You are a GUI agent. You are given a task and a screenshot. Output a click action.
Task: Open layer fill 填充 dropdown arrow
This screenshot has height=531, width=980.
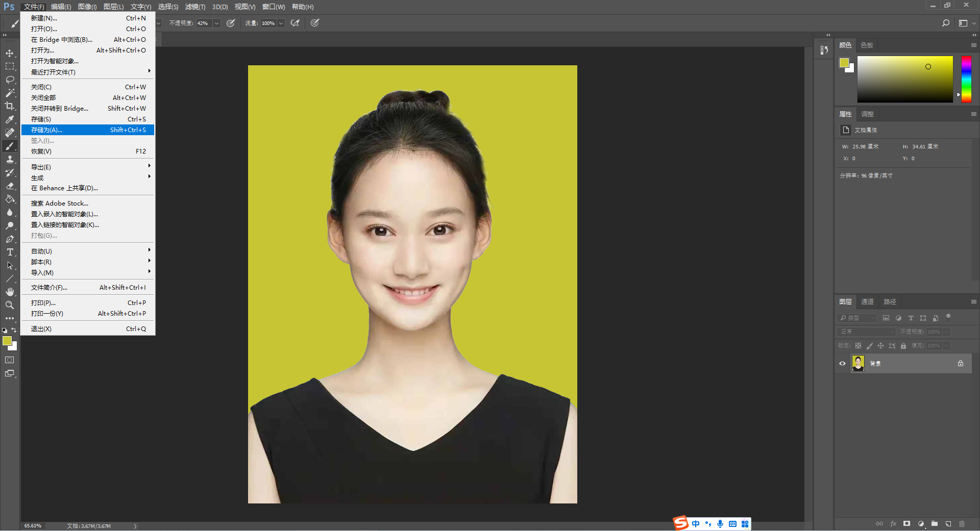pyautogui.click(x=946, y=345)
